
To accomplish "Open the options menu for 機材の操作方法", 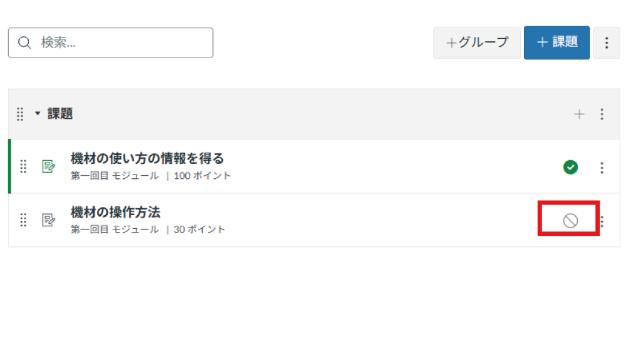I will point(602,221).
